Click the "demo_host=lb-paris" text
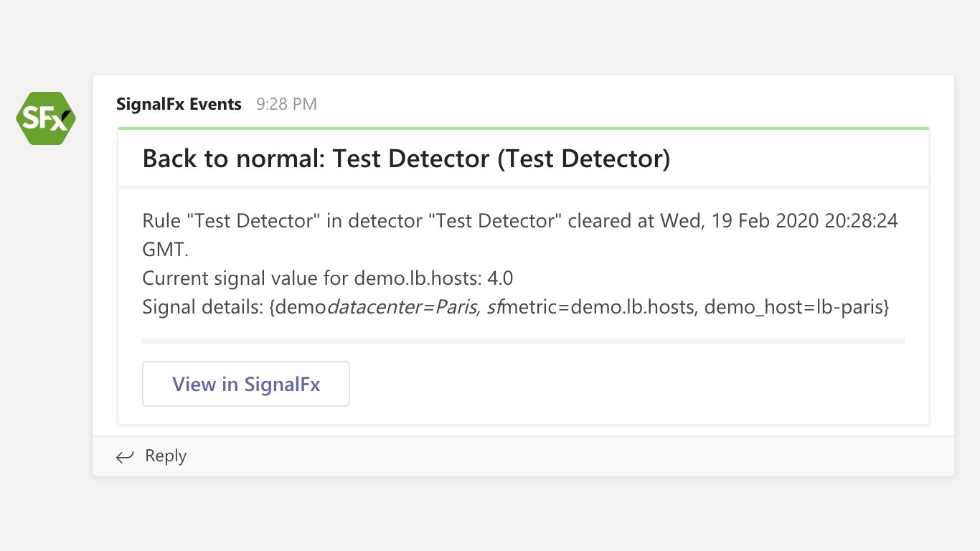This screenshot has width=980, height=551. pyautogui.click(x=796, y=308)
